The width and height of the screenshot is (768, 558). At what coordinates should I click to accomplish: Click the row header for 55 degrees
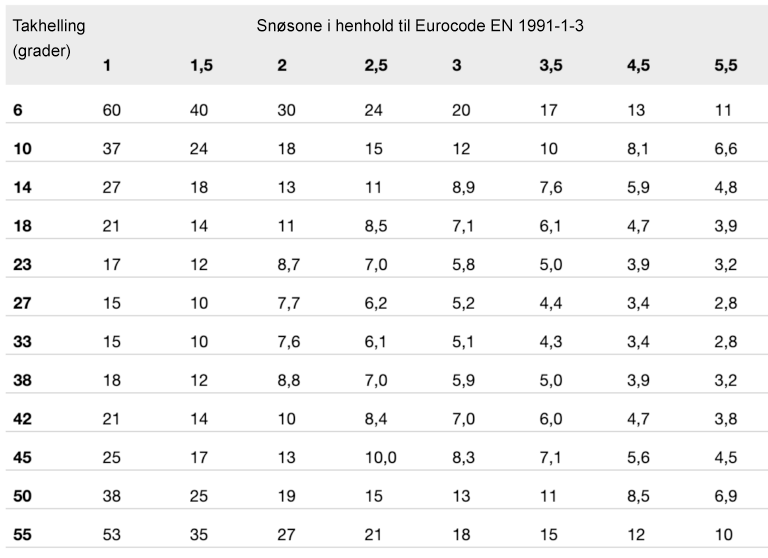coord(22,534)
